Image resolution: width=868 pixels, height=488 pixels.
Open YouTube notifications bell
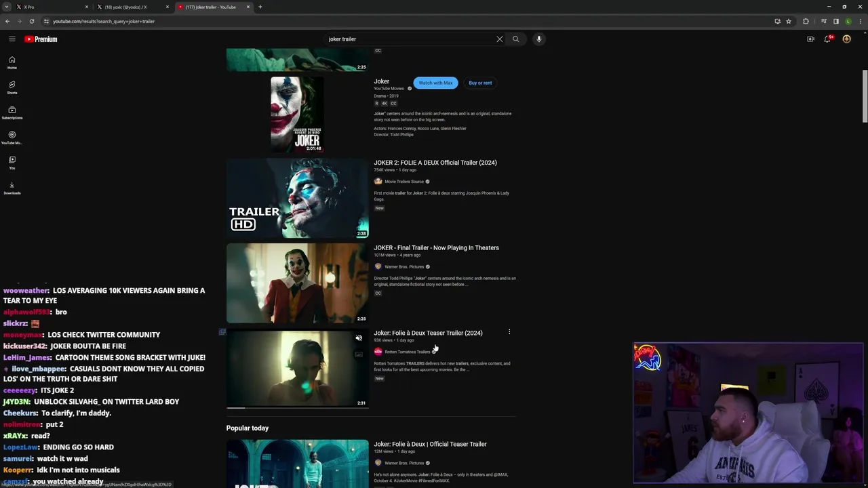tap(827, 39)
